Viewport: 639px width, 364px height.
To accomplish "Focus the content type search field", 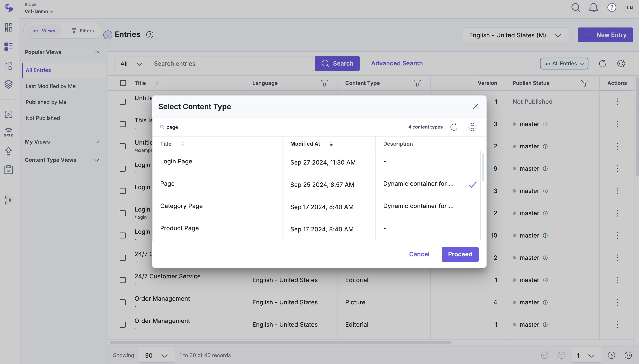I will [x=280, y=127].
